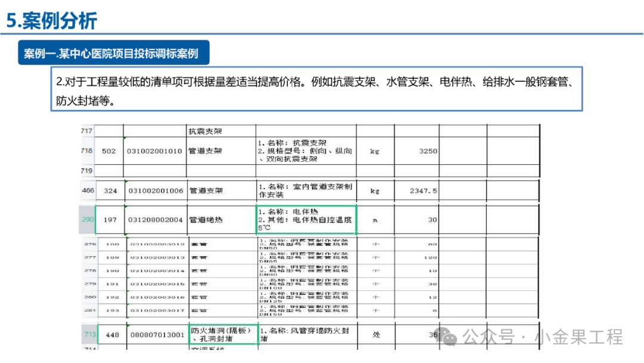This screenshot has height=363, width=644.
Task: Click the 抗震支架 heading cell in row 717
Action: (x=221, y=131)
